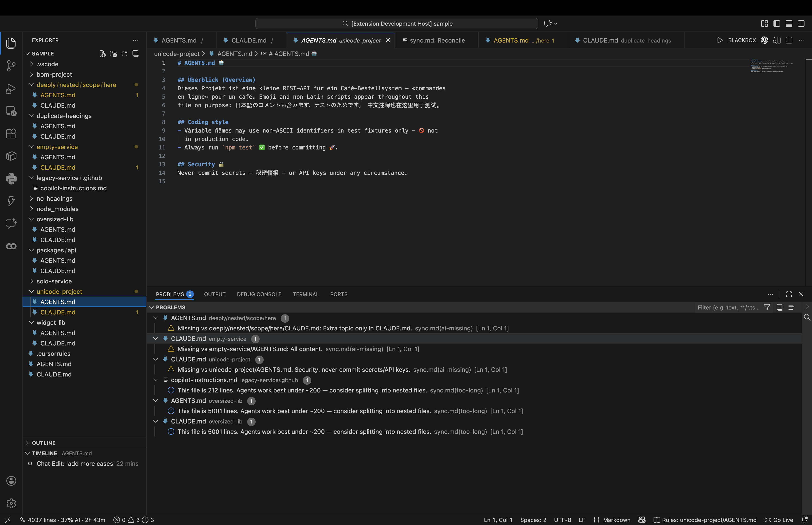Collapse the SAMPLE workspace section
This screenshot has height=525, width=812.
tap(27, 54)
